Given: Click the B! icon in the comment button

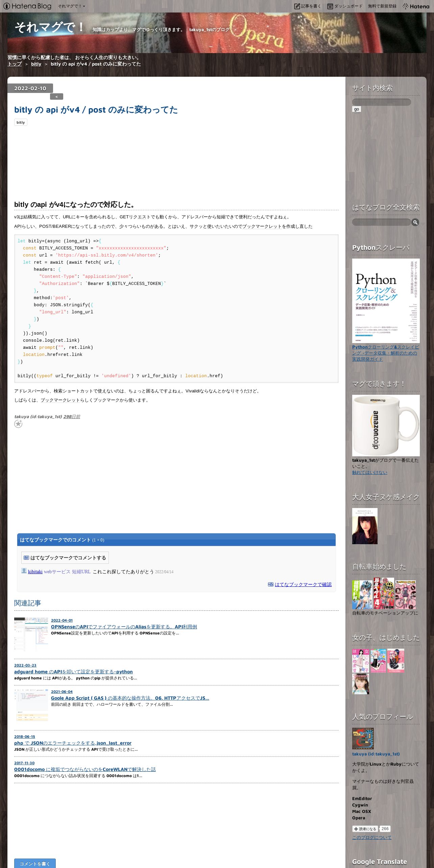Looking at the screenshot, I should (x=26, y=558).
